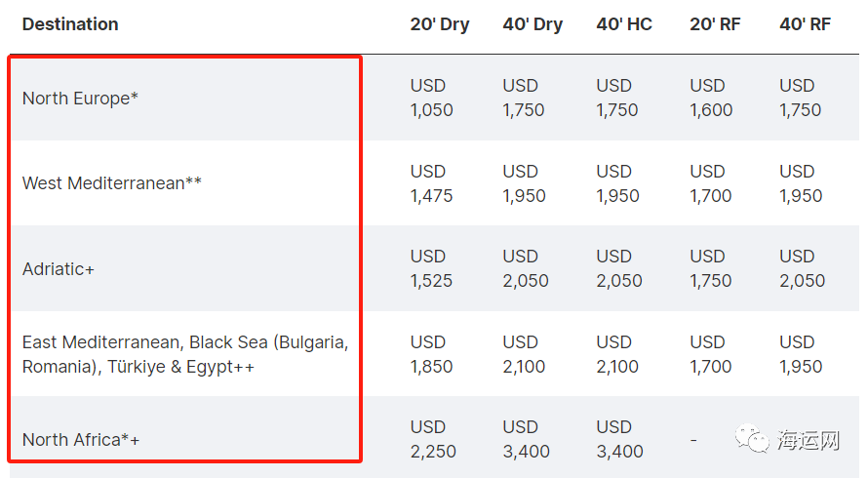Screen dimensions: 868x478
Task: Click the Adriatic+ destination cell
Action: tap(59, 268)
